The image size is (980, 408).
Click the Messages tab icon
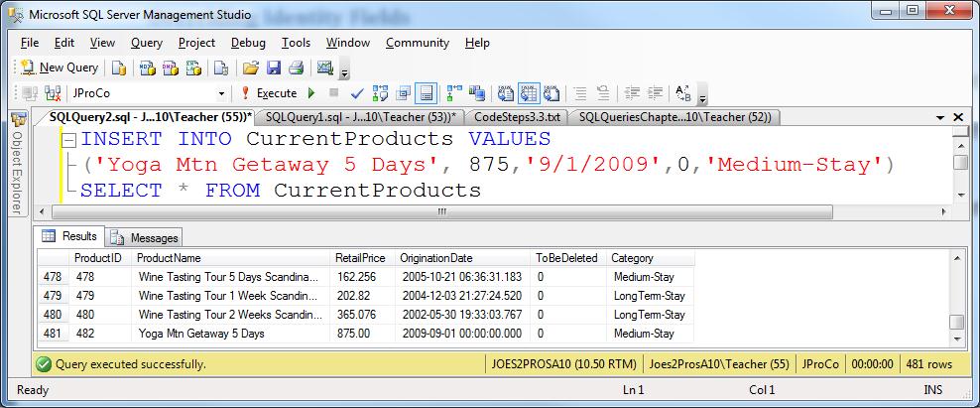tap(116, 238)
